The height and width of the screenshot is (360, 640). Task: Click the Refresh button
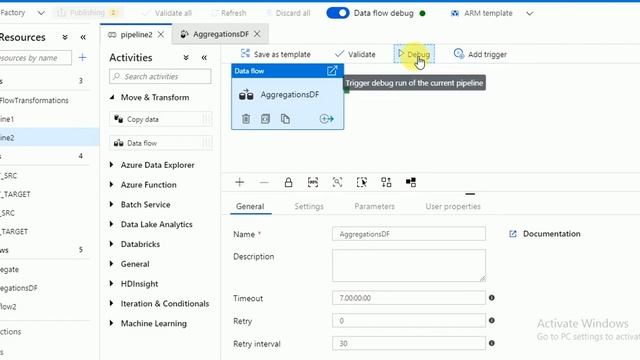tap(229, 13)
